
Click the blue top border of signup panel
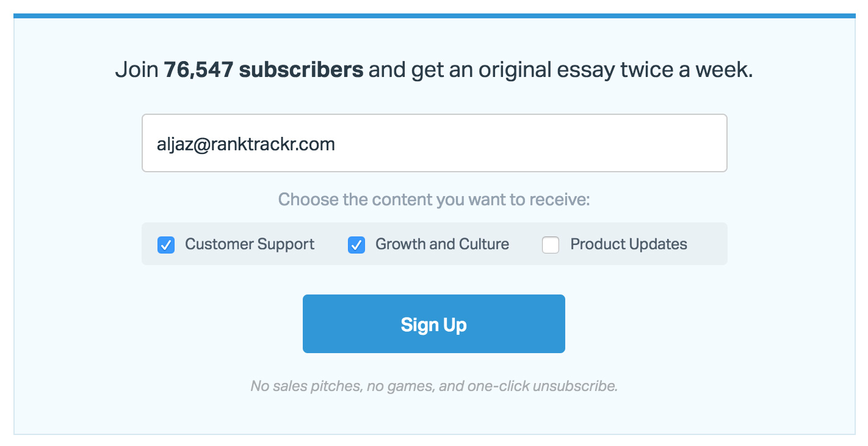[x=434, y=16]
